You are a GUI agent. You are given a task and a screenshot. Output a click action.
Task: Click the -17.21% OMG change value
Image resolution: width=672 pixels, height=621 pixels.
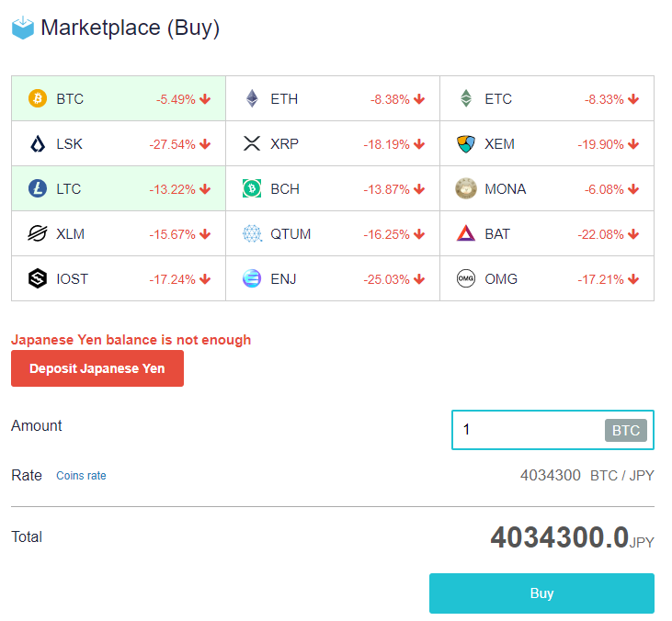click(601, 279)
